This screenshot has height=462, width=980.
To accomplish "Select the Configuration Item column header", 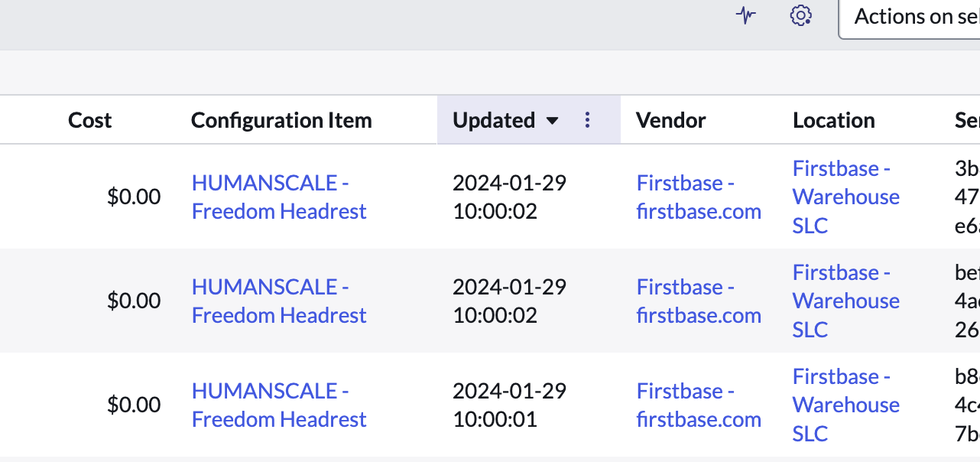I will point(281,120).
